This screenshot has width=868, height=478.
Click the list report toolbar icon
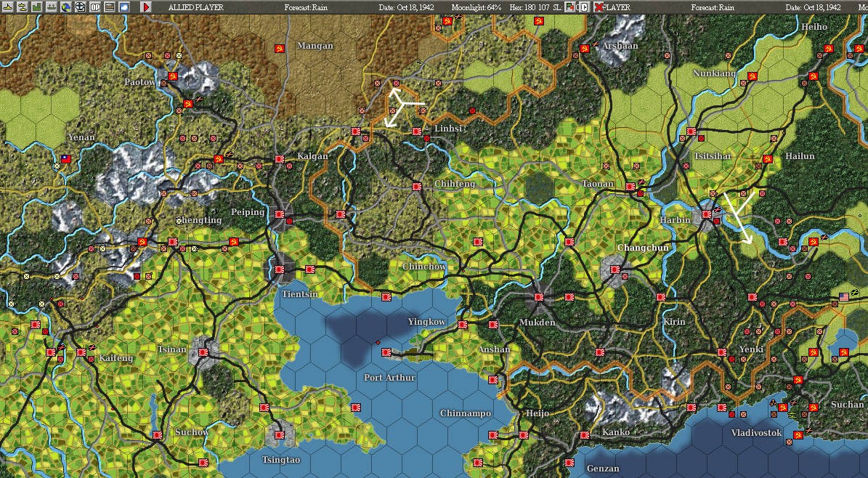coord(110,7)
